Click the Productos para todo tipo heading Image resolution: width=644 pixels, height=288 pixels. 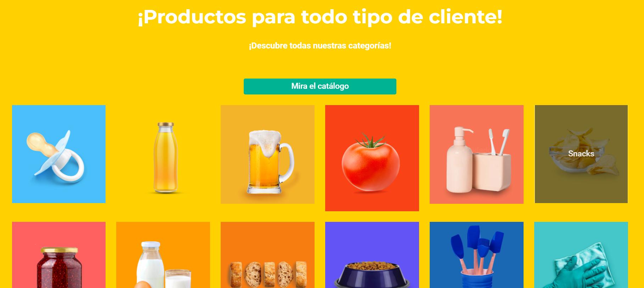tap(320, 17)
